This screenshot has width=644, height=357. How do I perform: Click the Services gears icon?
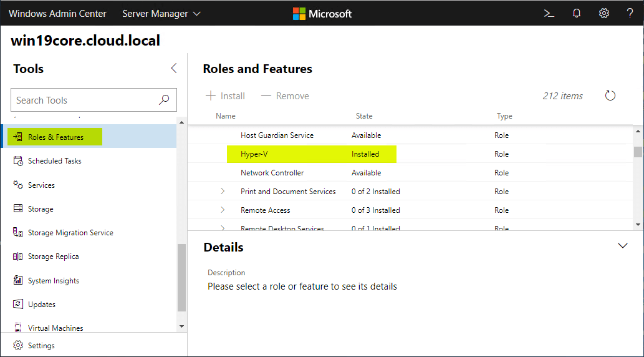[18, 185]
